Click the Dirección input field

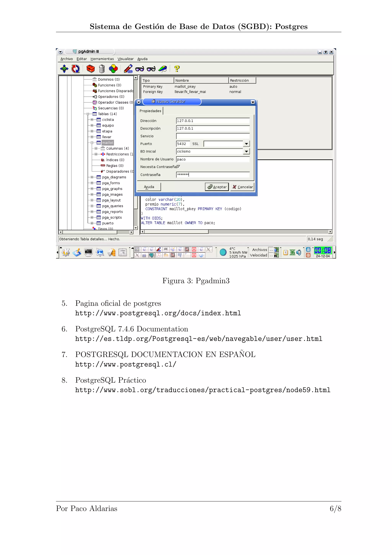pyautogui.click(x=213, y=121)
